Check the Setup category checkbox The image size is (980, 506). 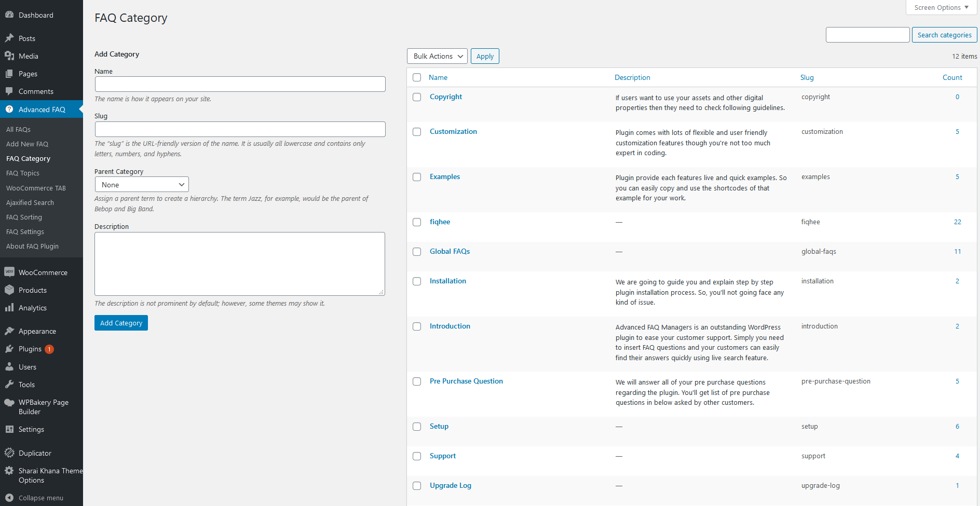[417, 427]
